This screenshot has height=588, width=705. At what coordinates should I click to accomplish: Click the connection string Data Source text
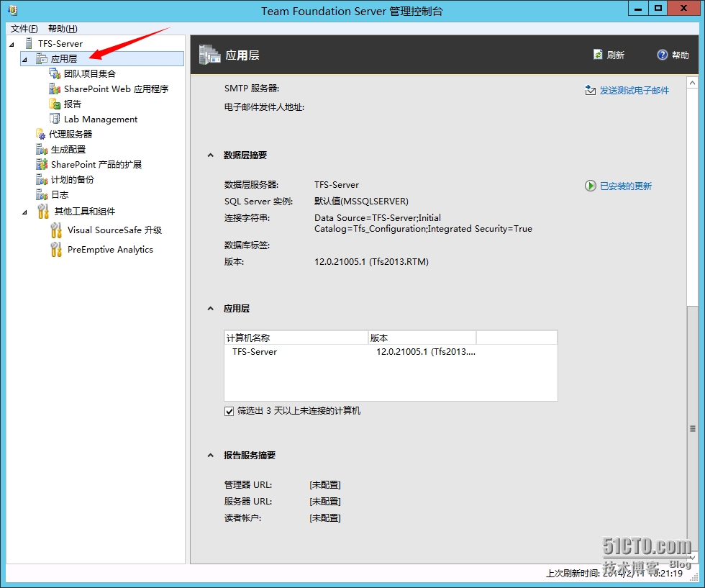click(x=423, y=223)
